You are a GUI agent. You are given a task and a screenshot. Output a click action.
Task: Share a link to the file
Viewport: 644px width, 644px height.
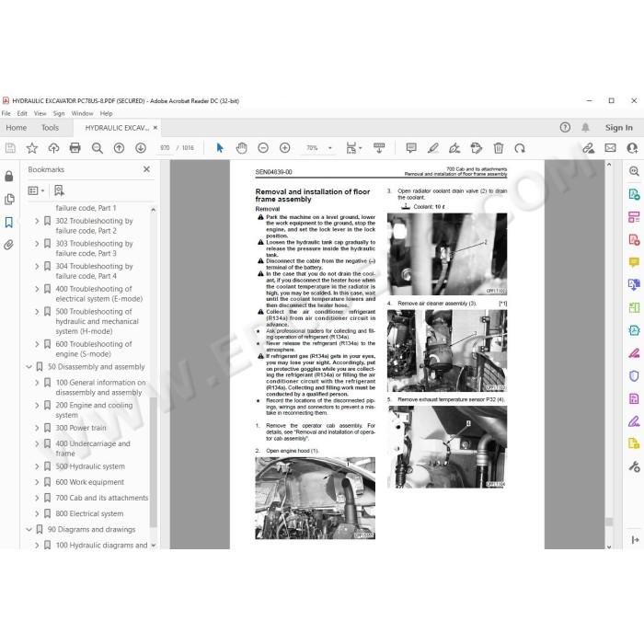pos(589,148)
